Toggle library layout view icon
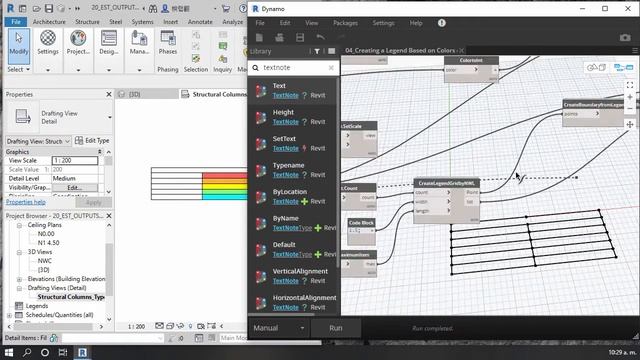Screen dimensions: 640x360 [x=331, y=51]
